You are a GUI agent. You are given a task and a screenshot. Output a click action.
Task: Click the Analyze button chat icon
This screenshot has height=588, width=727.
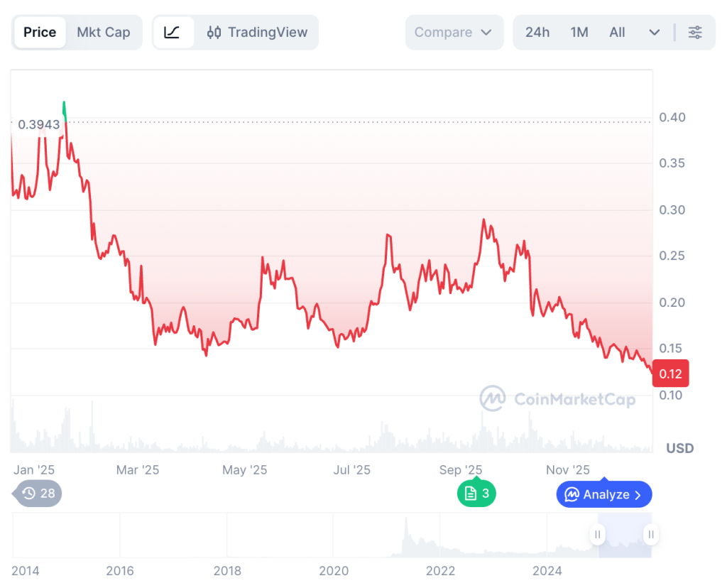click(x=572, y=495)
